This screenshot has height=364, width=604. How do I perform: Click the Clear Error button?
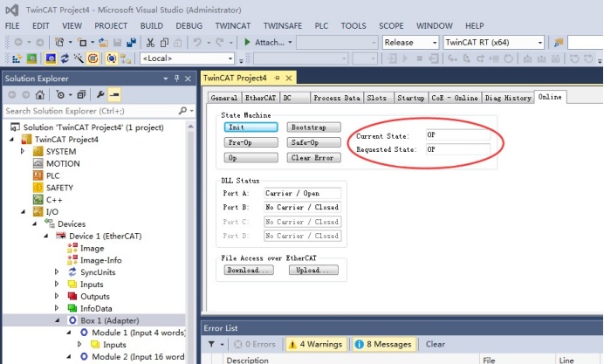(313, 157)
